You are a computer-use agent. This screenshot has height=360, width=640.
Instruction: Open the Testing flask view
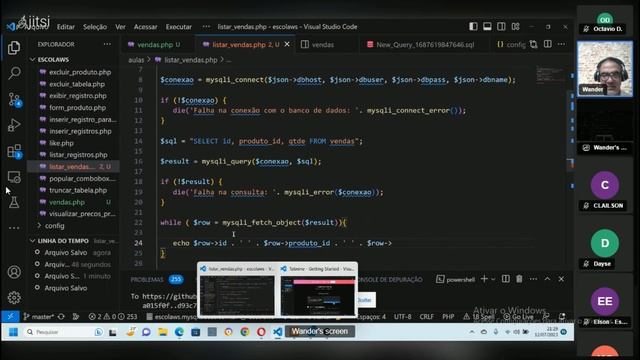[x=14, y=202]
